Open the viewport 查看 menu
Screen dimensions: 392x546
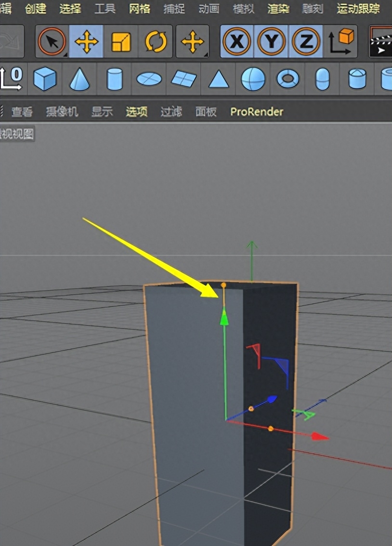click(22, 112)
